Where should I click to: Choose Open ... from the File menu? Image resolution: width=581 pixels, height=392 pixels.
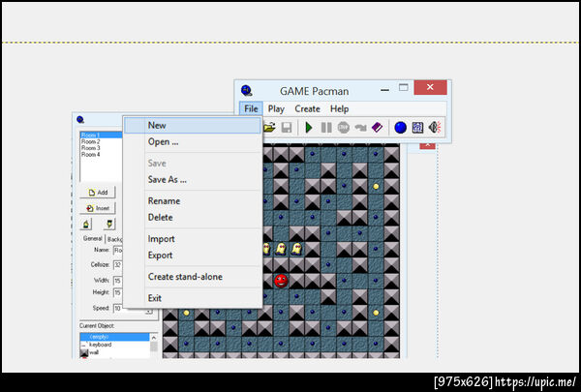click(193, 142)
